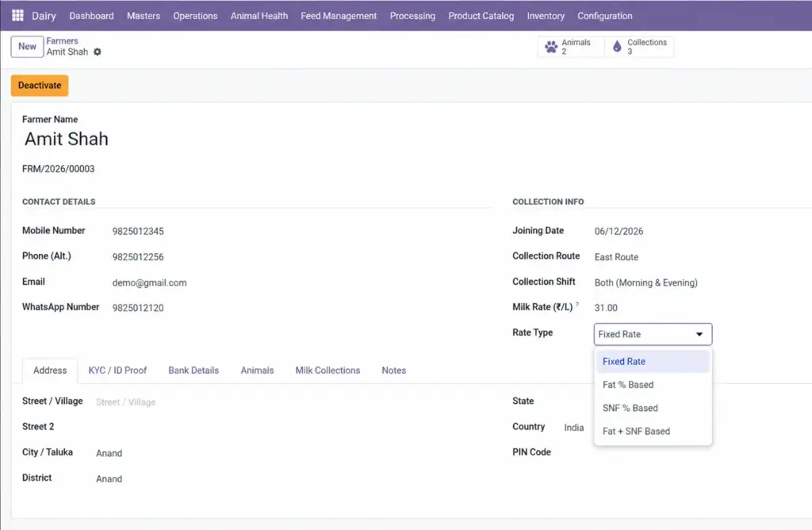Click the Deactivate button
The height and width of the screenshot is (530, 812).
point(40,86)
